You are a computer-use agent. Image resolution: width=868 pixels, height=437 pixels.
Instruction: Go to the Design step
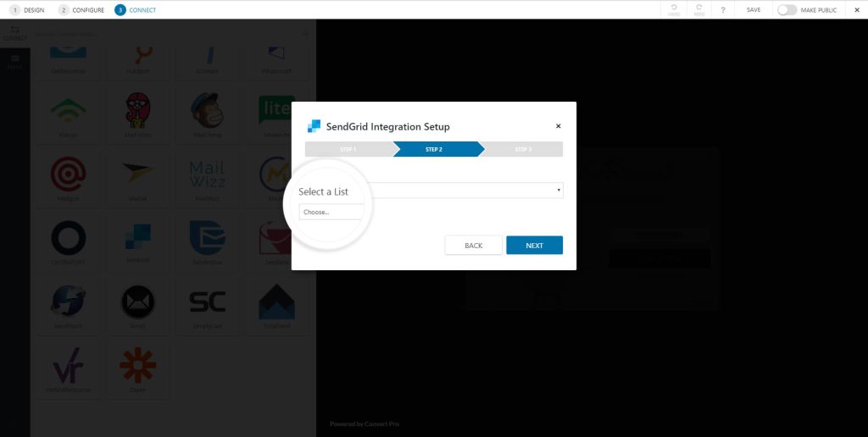[x=27, y=10]
